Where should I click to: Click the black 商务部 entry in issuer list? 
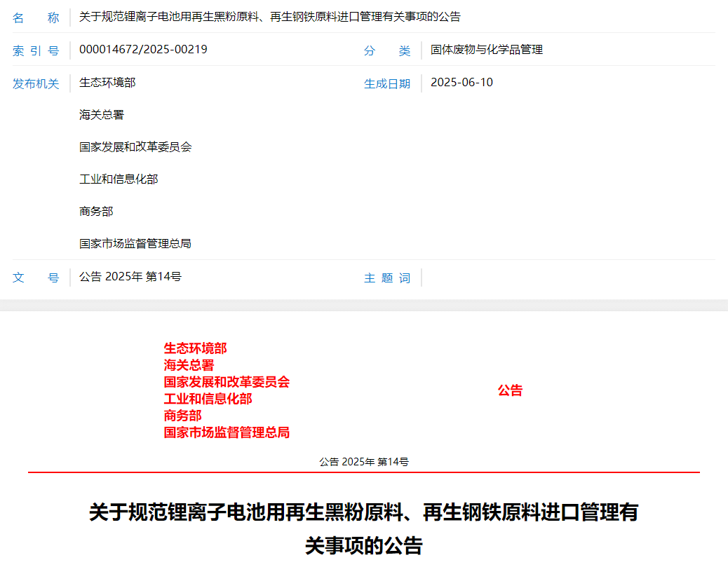[x=96, y=212]
